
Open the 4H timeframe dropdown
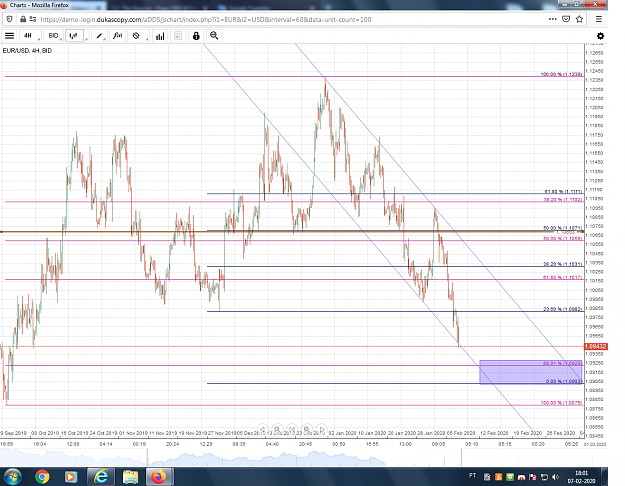point(29,36)
